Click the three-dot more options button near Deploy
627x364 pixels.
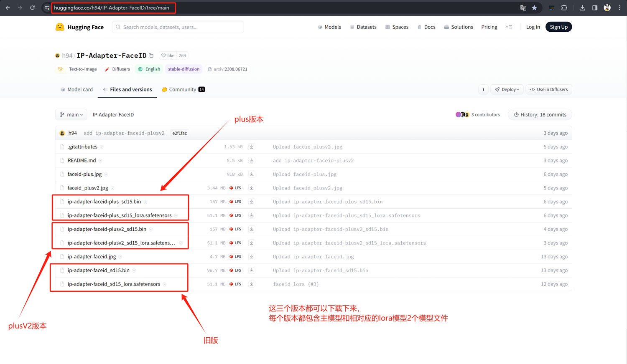click(483, 89)
